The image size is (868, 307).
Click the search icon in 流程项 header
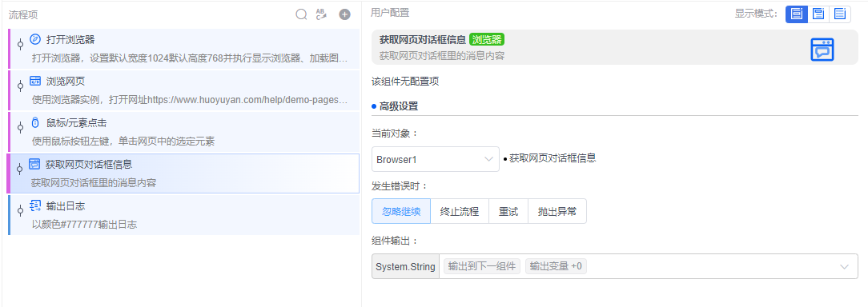click(x=301, y=14)
